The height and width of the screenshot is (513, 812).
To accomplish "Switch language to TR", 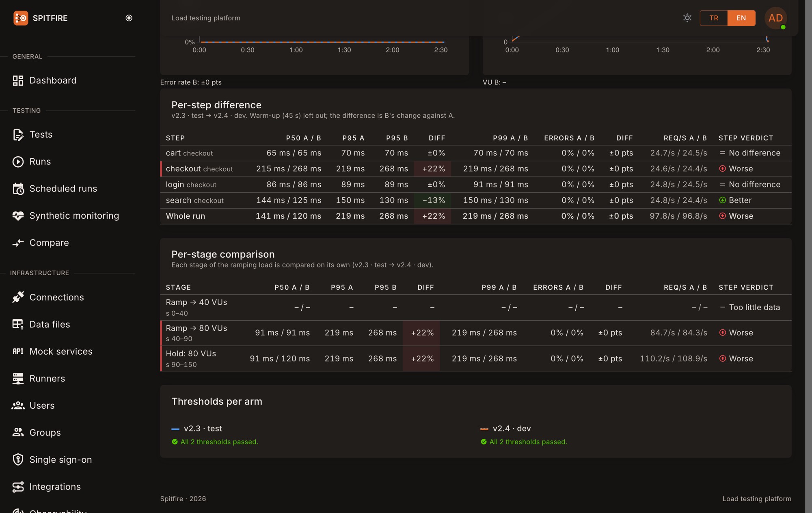I will coord(714,18).
